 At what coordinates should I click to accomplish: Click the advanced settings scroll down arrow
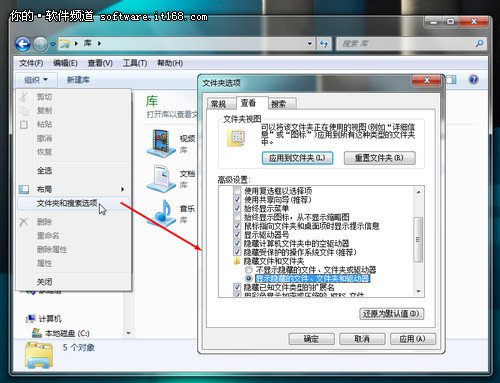click(418, 292)
